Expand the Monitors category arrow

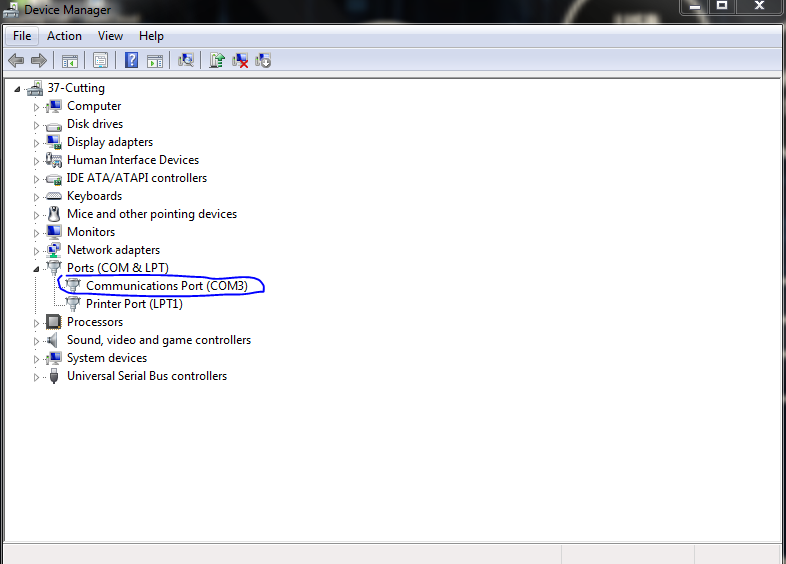tap(36, 233)
